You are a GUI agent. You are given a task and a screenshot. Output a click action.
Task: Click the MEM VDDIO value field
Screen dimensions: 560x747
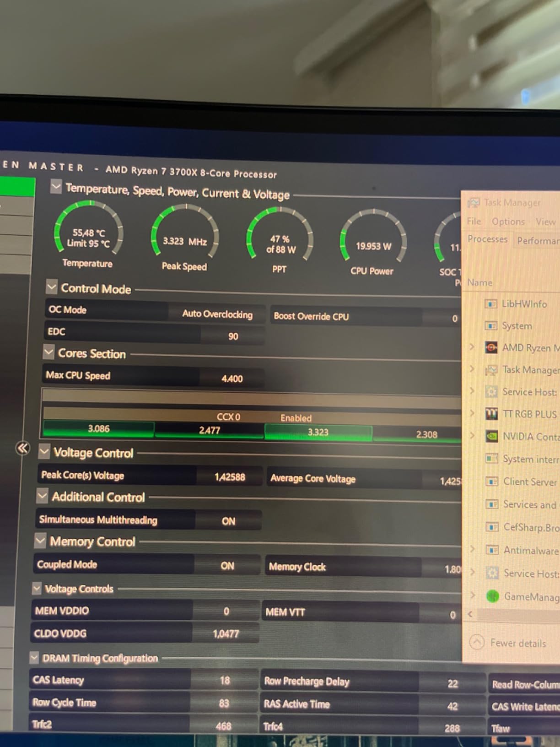226,611
